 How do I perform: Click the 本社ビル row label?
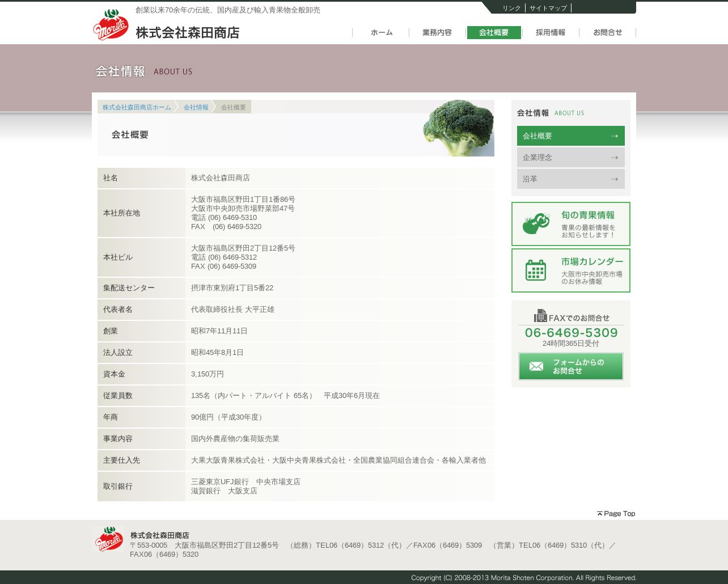tap(118, 257)
